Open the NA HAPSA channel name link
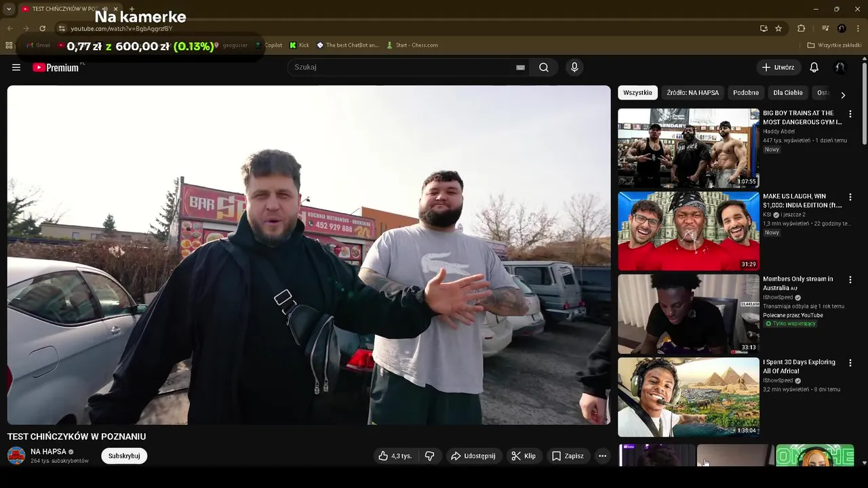 [48, 451]
